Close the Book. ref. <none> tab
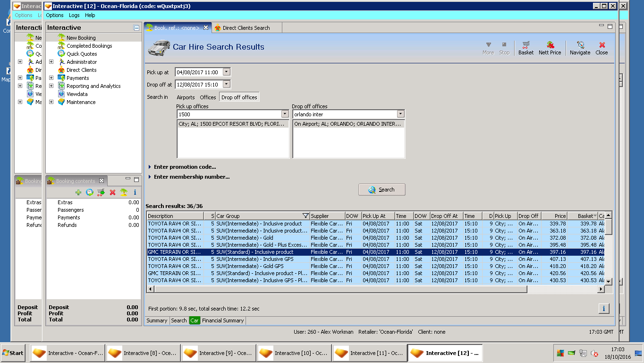The width and height of the screenshot is (644, 363). tap(206, 27)
